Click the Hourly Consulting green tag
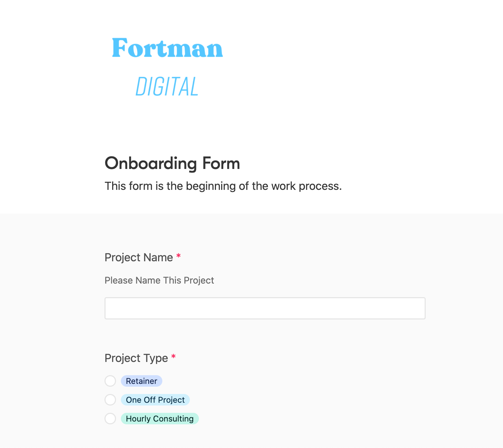 coord(160,418)
